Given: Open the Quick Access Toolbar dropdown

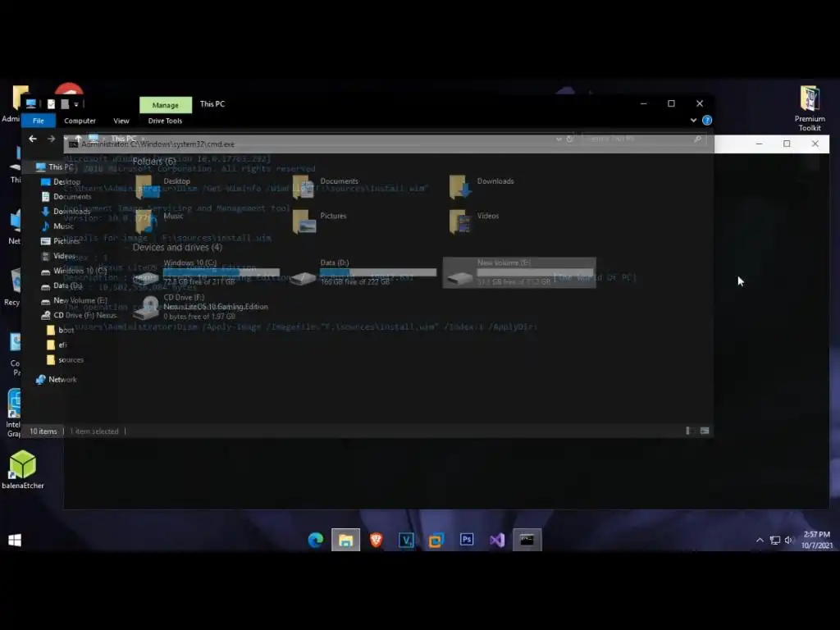Looking at the screenshot, I should pyautogui.click(x=76, y=104).
